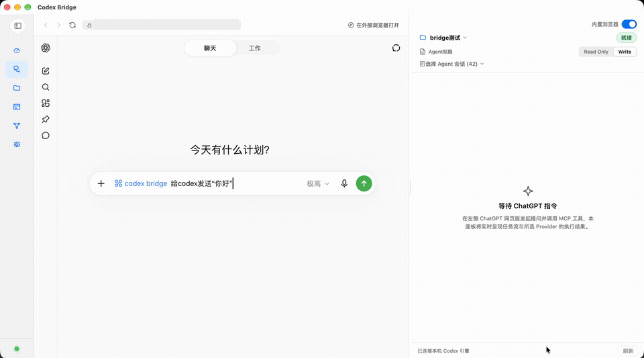
Task: Click the 就绪 status badge
Action: (x=627, y=38)
